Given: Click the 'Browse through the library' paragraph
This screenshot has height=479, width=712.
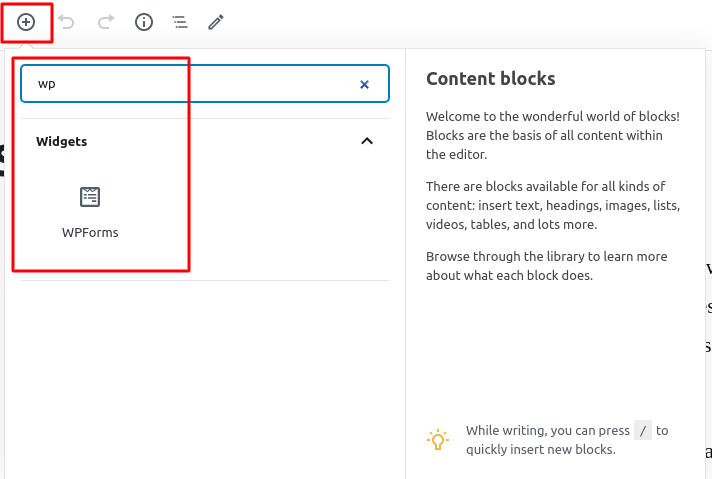Looking at the screenshot, I should click(545, 266).
